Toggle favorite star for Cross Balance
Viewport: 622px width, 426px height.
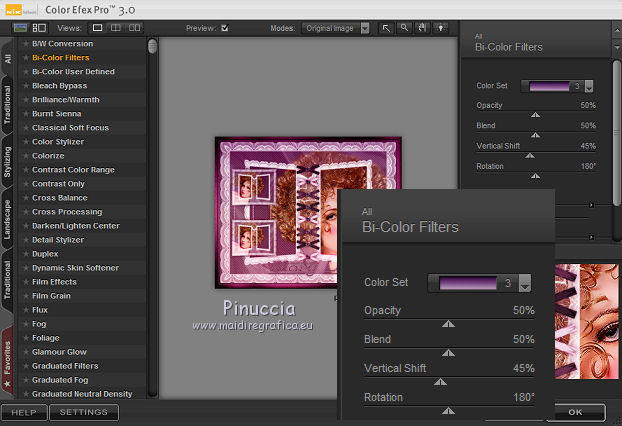26,198
